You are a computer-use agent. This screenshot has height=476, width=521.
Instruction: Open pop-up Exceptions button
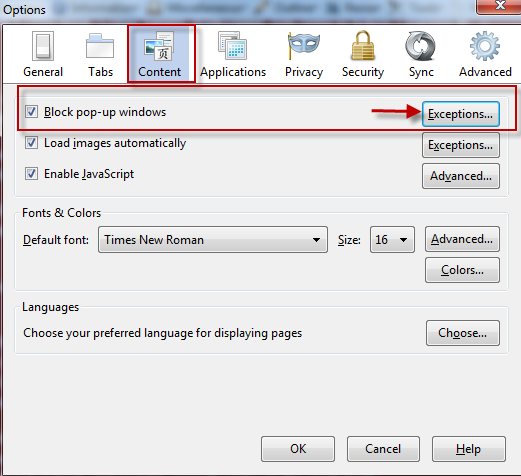pos(461,114)
